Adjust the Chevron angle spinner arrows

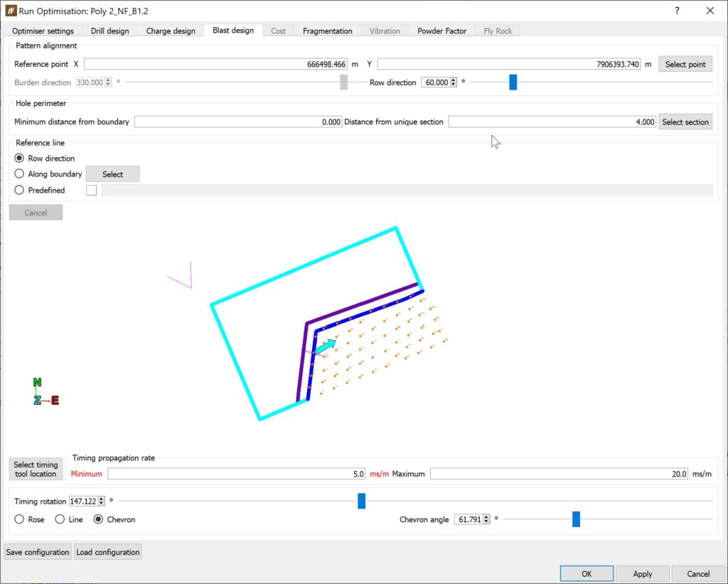486,519
